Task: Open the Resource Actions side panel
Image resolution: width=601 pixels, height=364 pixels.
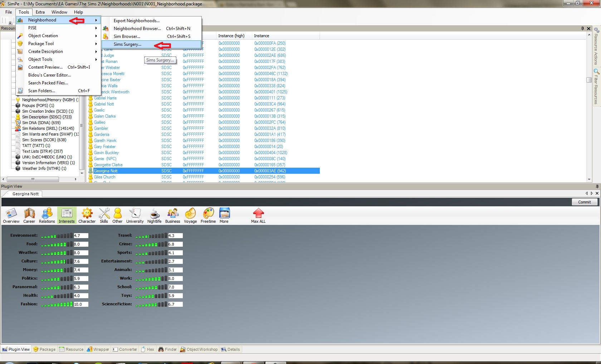Action: (596, 46)
